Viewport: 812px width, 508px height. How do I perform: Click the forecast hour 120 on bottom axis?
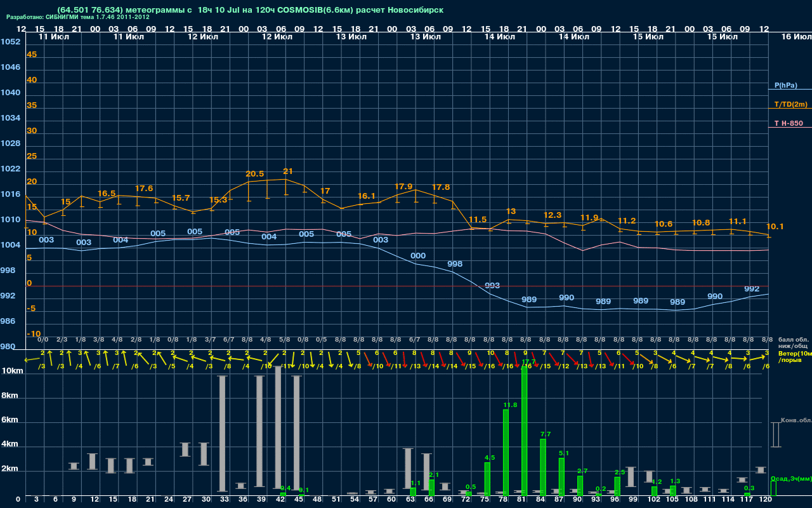coord(765,500)
